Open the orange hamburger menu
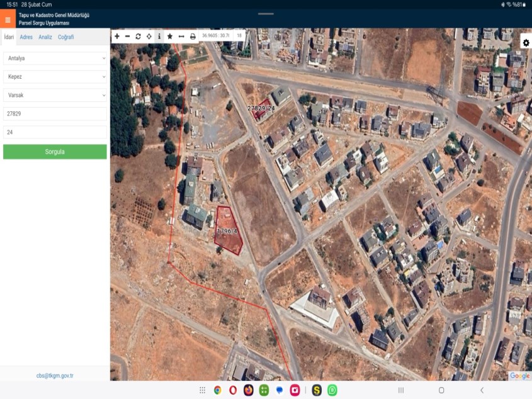The image size is (532, 399). (8, 20)
